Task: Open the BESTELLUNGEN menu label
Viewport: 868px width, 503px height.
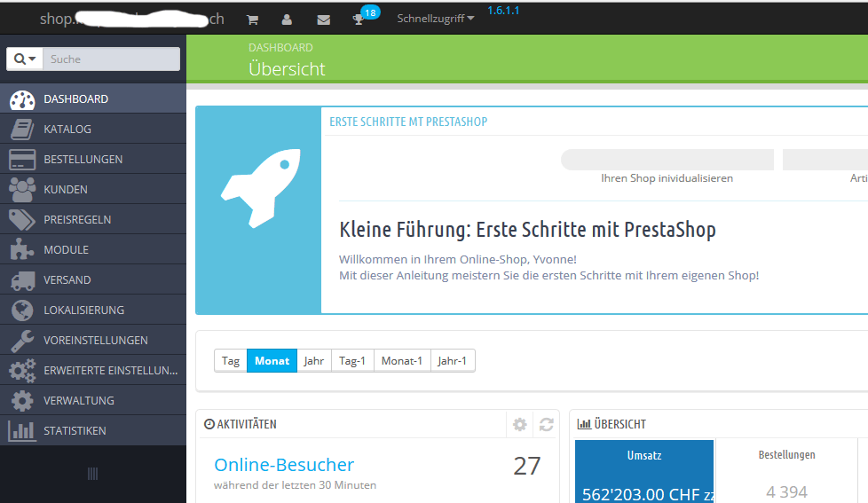Action: [83, 160]
